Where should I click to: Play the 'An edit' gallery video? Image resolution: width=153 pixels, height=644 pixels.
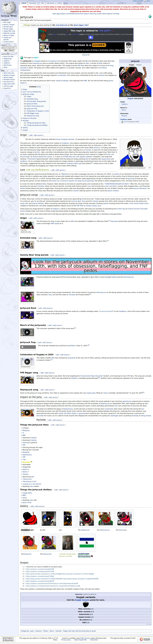(49, 518)
